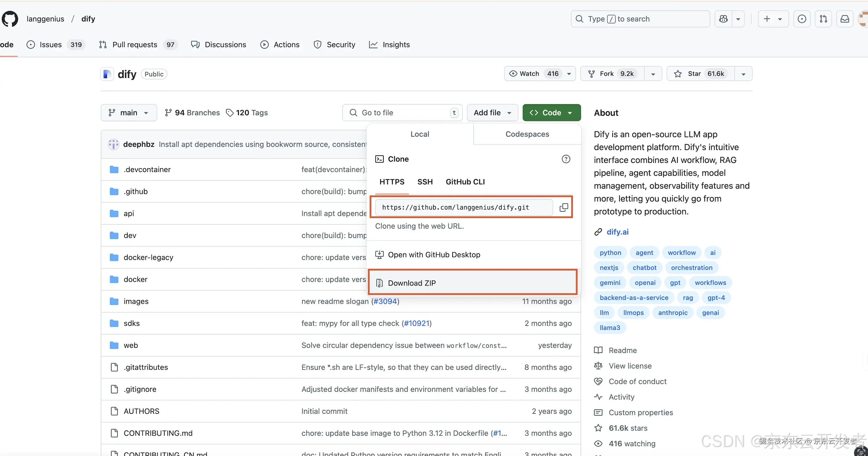Open the dify.ai website link
The width and height of the screenshot is (868, 456).
coord(617,232)
